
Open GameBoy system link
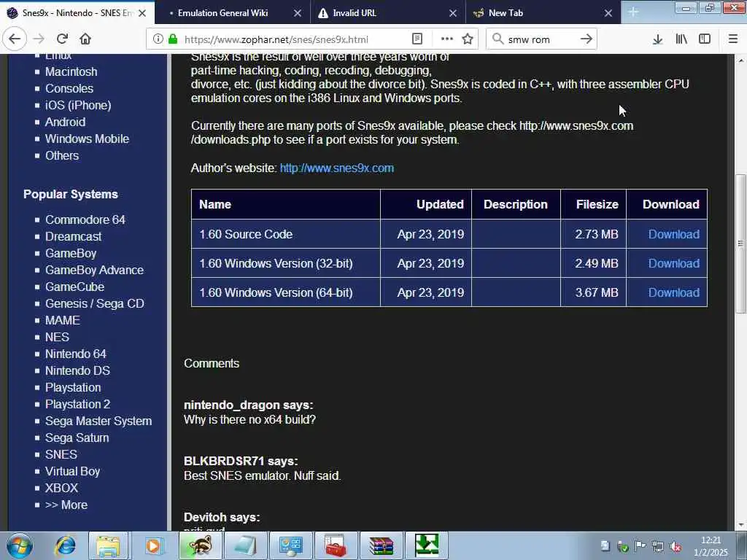click(71, 253)
